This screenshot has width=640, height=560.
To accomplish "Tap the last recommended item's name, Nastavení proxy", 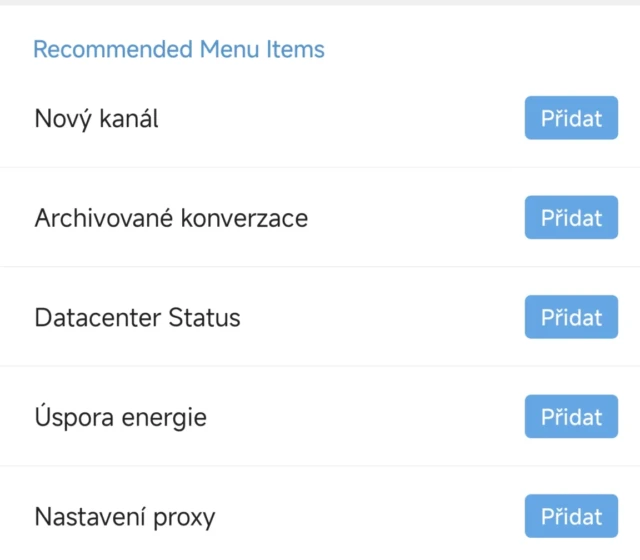I will [x=124, y=517].
